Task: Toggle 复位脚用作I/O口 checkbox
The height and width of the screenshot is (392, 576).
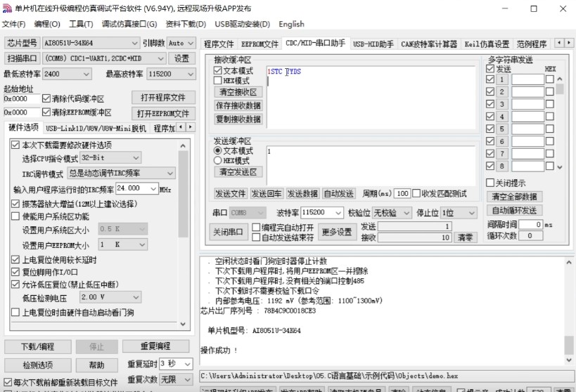Action: tap(15, 272)
